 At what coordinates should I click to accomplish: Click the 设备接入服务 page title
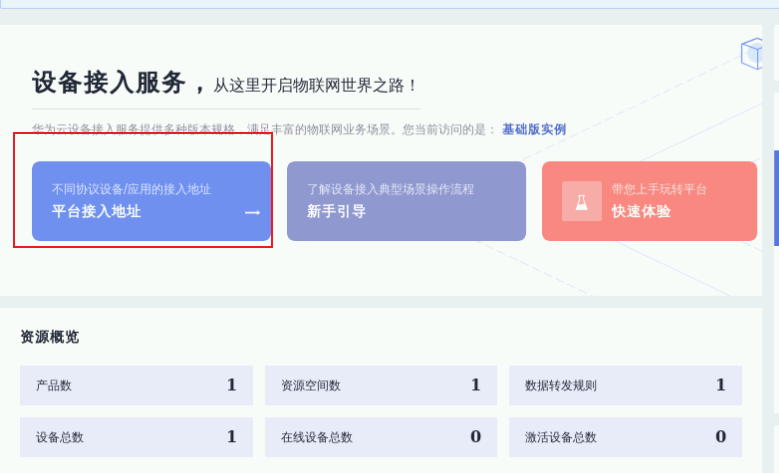(109, 83)
